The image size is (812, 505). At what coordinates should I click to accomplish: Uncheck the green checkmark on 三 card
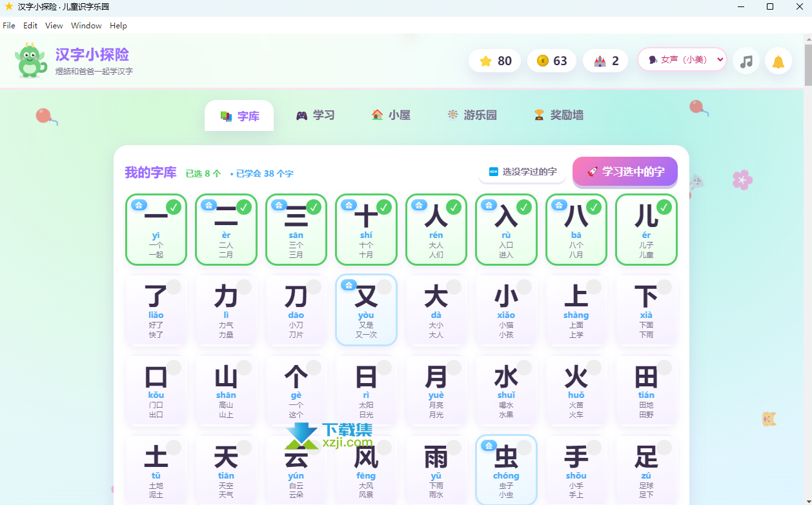coord(314,207)
